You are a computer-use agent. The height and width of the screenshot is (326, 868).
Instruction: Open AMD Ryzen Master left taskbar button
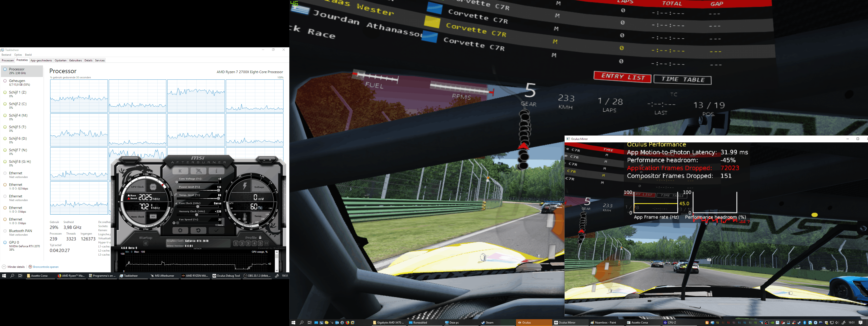[x=71, y=276]
